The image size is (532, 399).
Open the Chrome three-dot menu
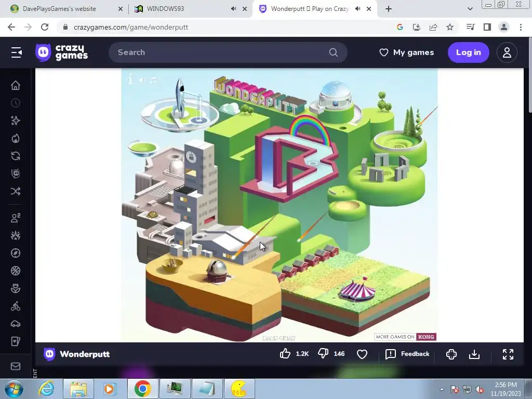521,27
